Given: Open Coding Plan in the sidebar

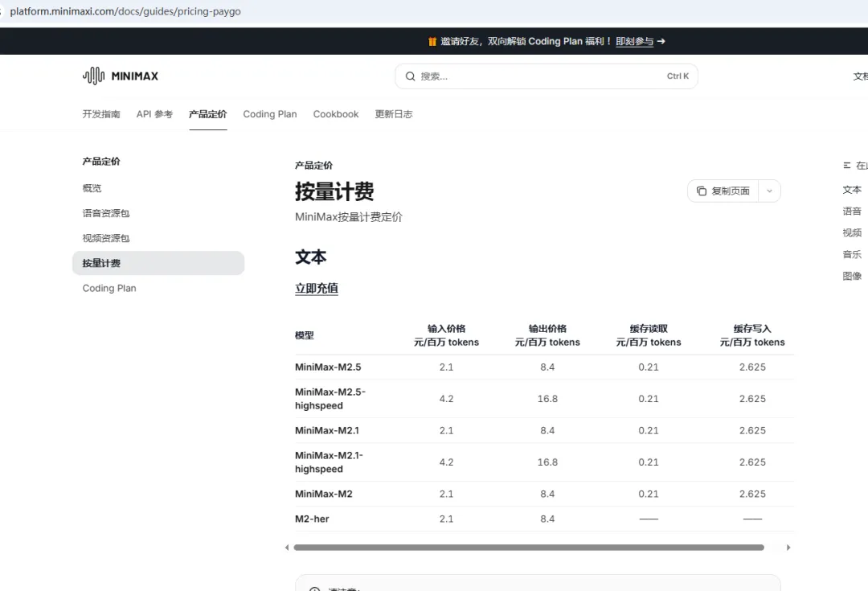Looking at the screenshot, I should 109,288.
